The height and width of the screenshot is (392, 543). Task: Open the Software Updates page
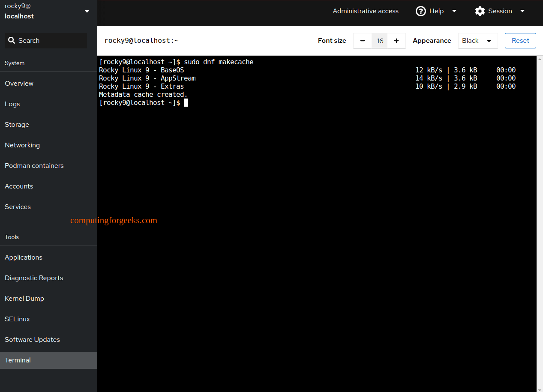(x=32, y=339)
